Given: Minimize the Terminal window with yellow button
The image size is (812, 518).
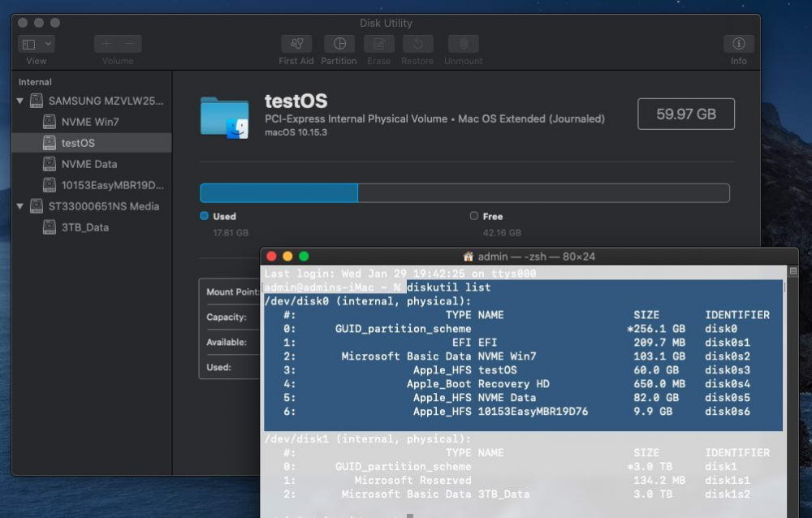Looking at the screenshot, I should [x=287, y=257].
